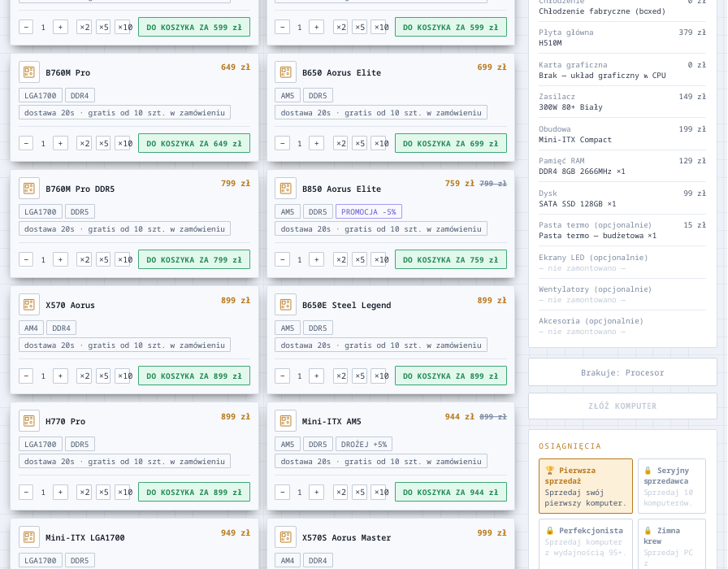Viewport: 728px width, 569px height.
Task: Click the B650 Aorus Elite motherboard icon
Action: click(285, 72)
